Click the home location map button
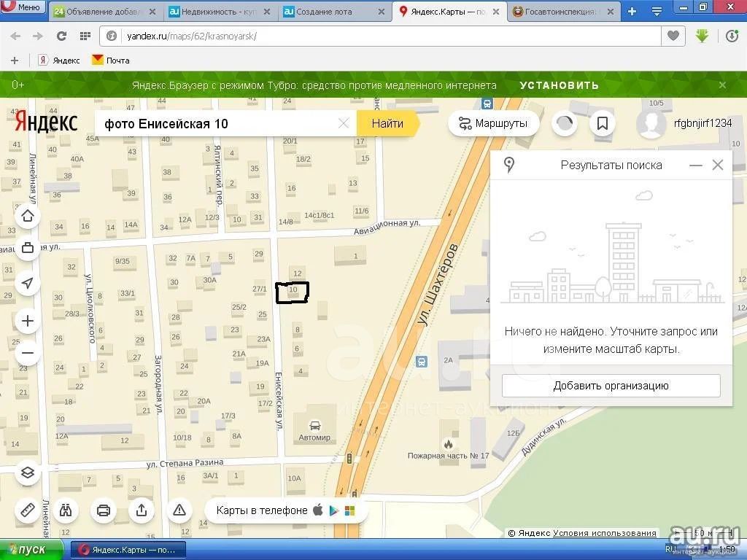This screenshot has height=560, width=747. point(28,216)
